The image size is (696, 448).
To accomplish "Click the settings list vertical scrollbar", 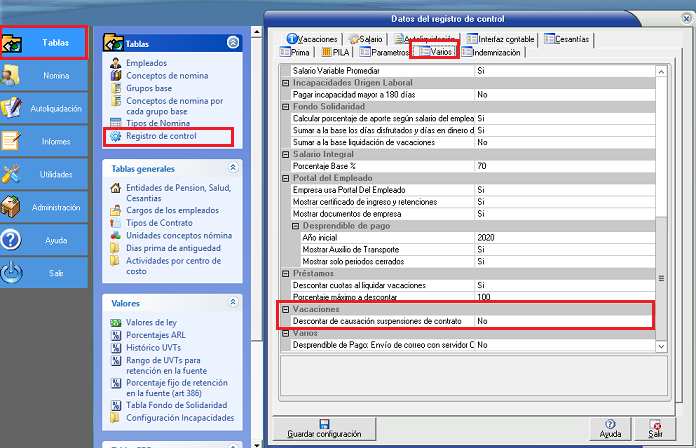I will (660, 200).
